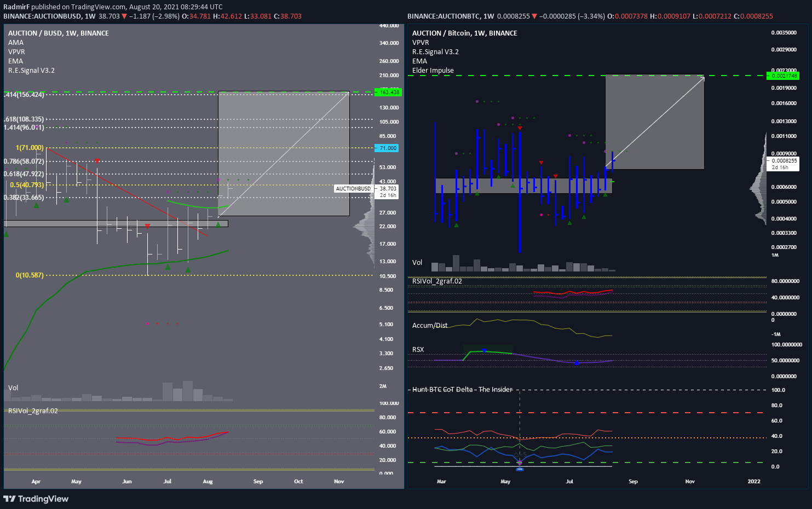Click 2022 on the Bitcoin chart time axis

coord(754,482)
